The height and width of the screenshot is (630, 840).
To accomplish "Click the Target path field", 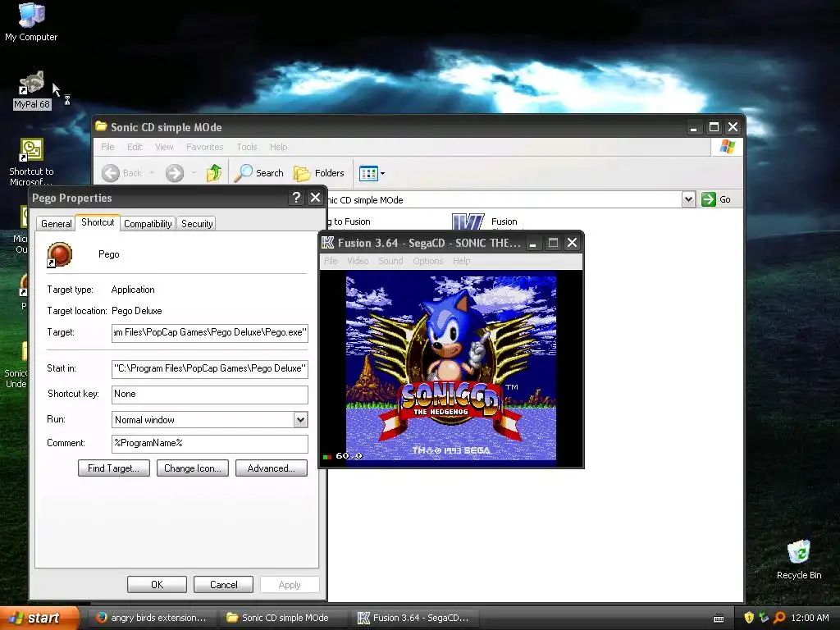I will tap(209, 333).
